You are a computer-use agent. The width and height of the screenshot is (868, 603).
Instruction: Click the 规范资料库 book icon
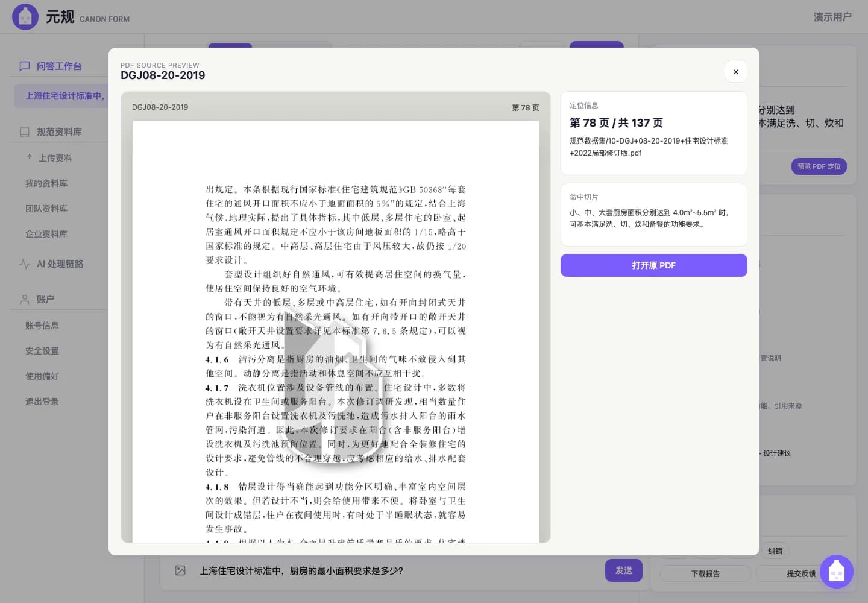pos(25,132)
